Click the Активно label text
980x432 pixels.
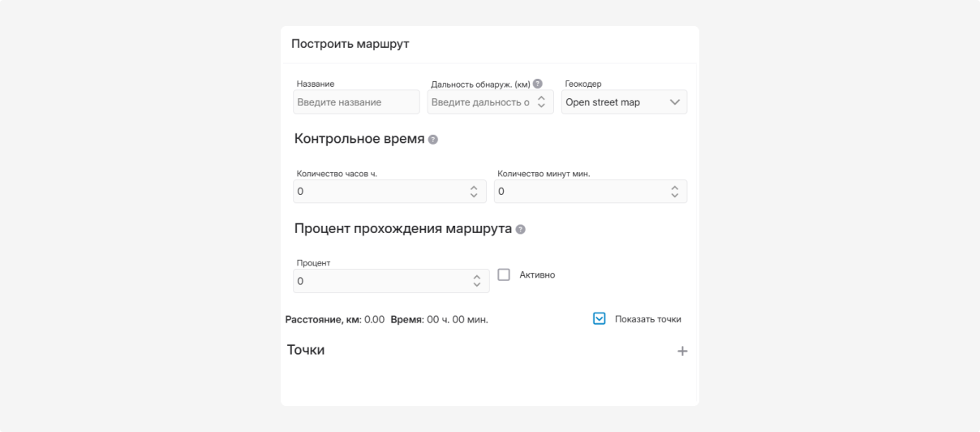click(537, 275)
